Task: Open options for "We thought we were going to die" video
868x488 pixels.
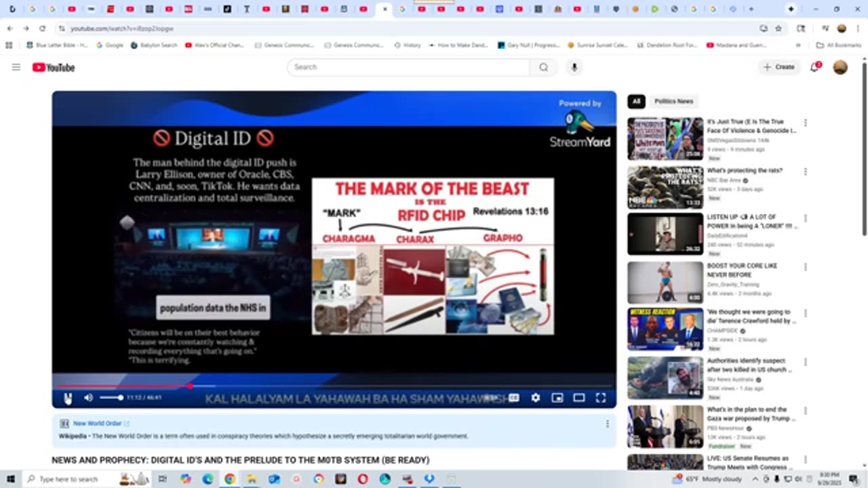Action: point(806,314)
